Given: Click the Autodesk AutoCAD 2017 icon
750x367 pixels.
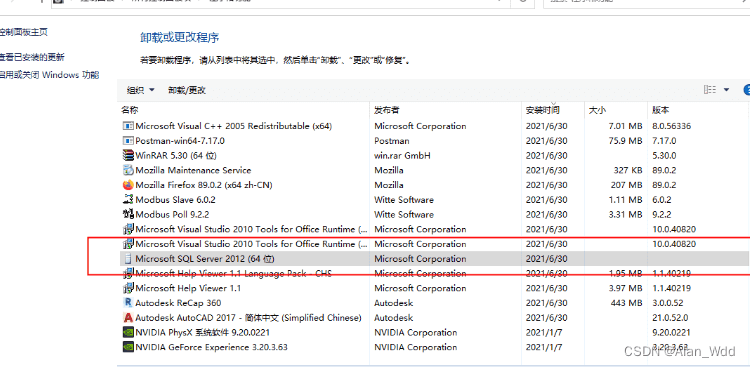Looking at the screenshot, I should (x=128, y=318).
